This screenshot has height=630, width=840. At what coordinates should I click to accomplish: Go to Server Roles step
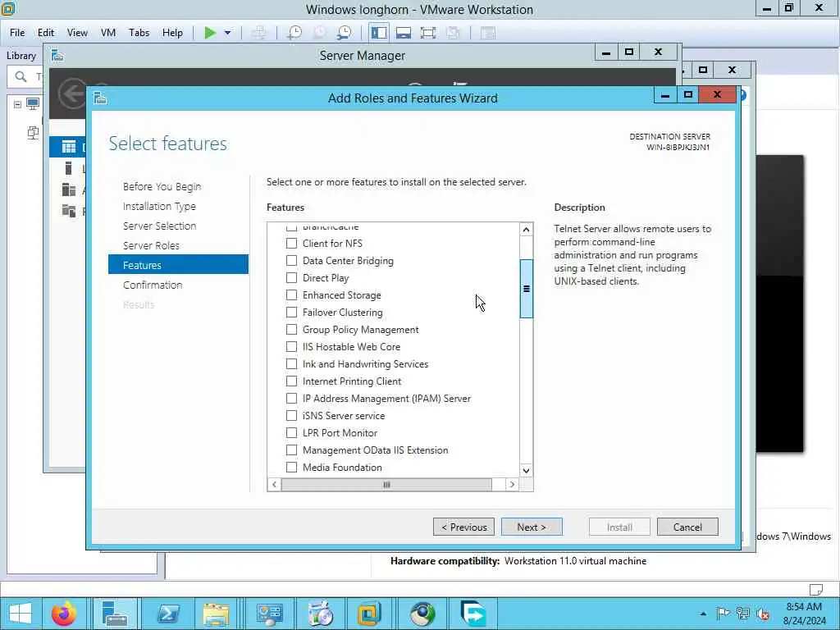pyautogui.click(x=151, y=246)
